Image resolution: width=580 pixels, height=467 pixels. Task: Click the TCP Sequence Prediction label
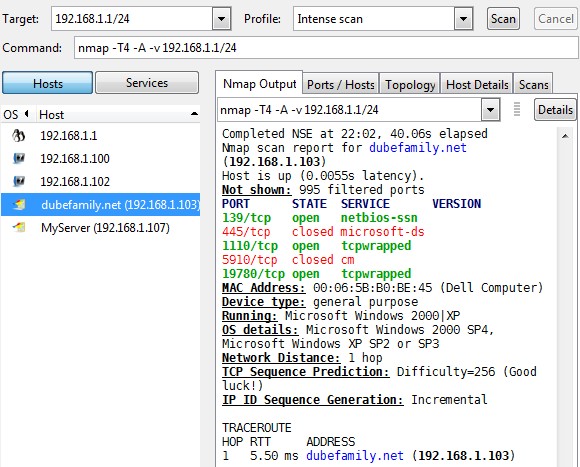click(306, 372)
